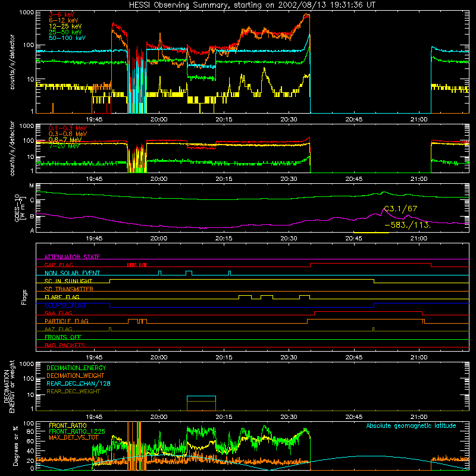476x476 pixels.
Task: Click the 12-25 keV legend entry
Action: [x=65, y=26]
